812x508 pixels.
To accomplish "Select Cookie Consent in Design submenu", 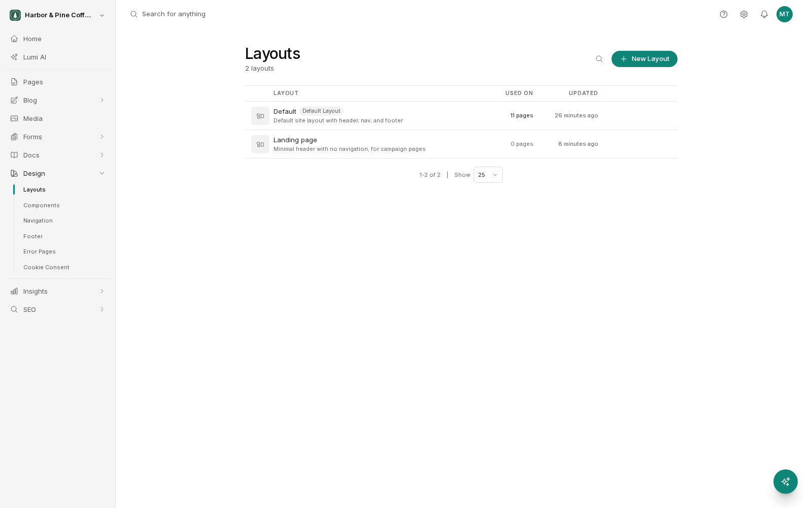I will [46, 267].
